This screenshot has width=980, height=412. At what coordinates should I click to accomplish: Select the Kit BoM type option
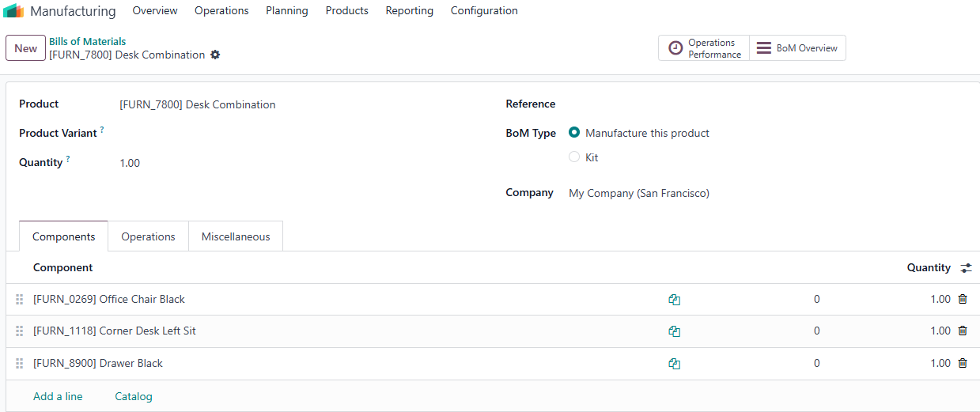(574, 157)
